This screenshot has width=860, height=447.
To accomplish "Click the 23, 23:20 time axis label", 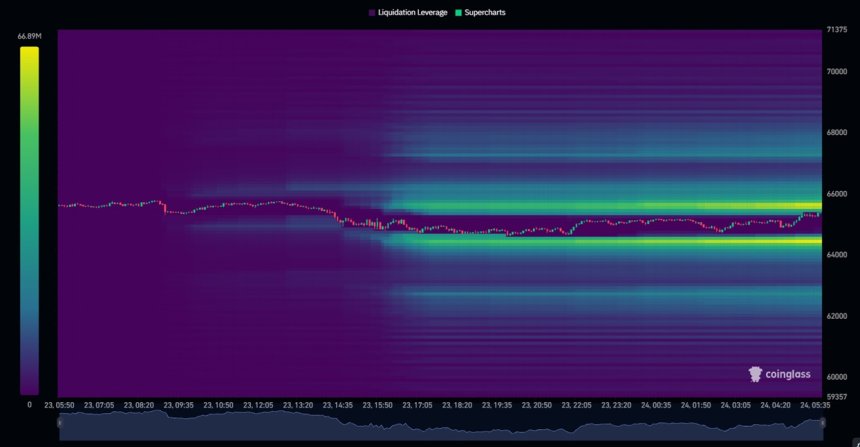I will pyautogui.click(x=616, y=405).
